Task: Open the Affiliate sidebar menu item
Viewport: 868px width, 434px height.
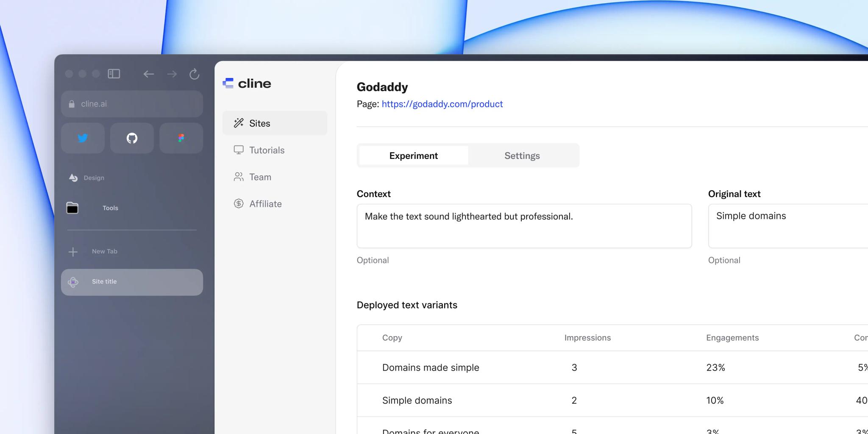Action: point(275,203)
